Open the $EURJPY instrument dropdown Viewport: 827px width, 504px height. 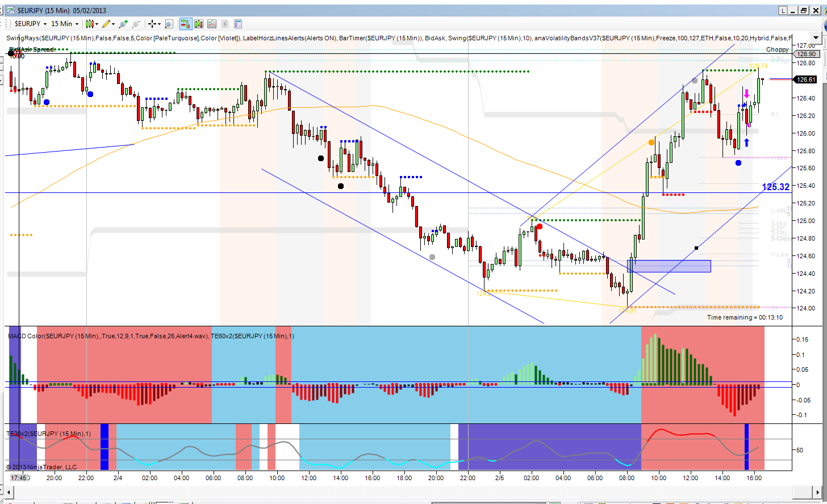click(x=31, y=24)
